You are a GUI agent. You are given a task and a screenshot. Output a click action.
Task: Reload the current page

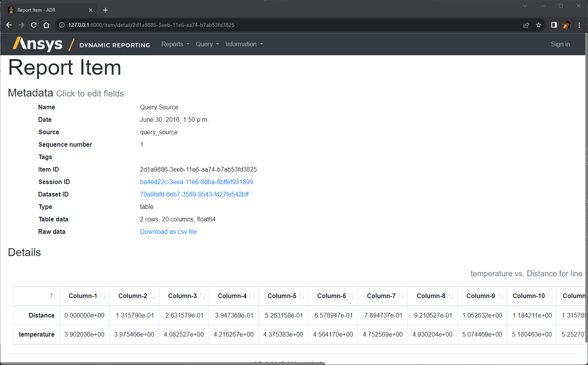pos(34,25)
